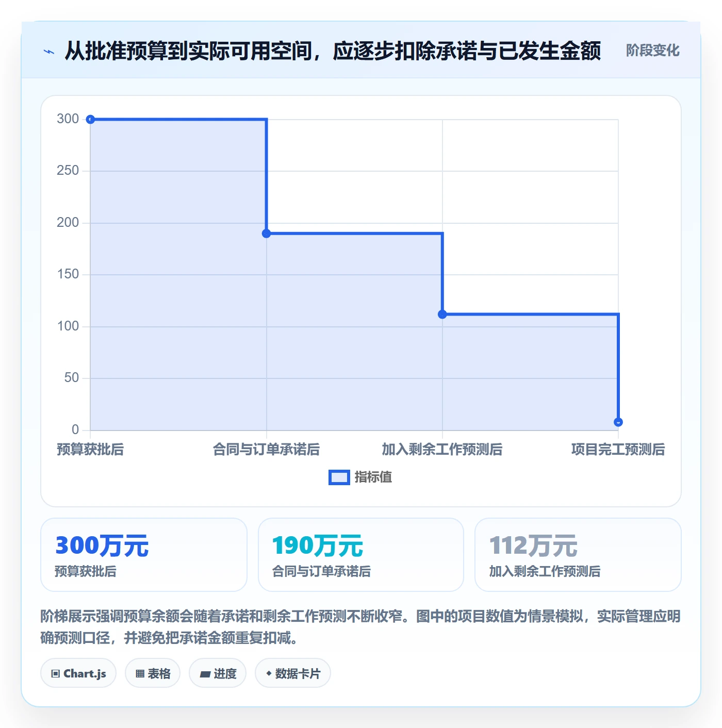Click the 进度 tag chip
This screenshot has height=728, width=722.
[218, 673]
